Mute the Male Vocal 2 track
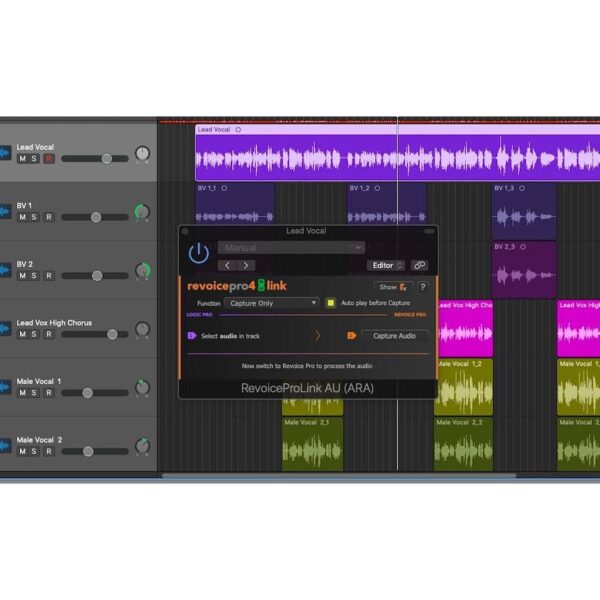 tap(23, 452)
